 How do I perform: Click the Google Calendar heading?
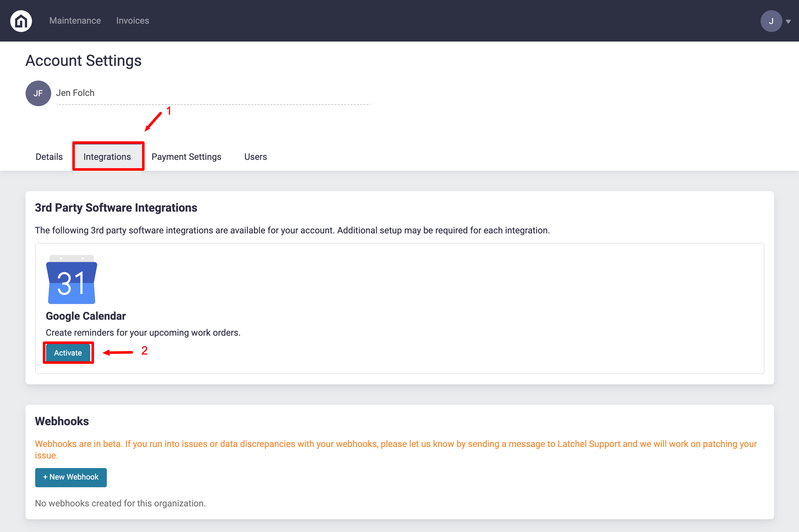85,316
